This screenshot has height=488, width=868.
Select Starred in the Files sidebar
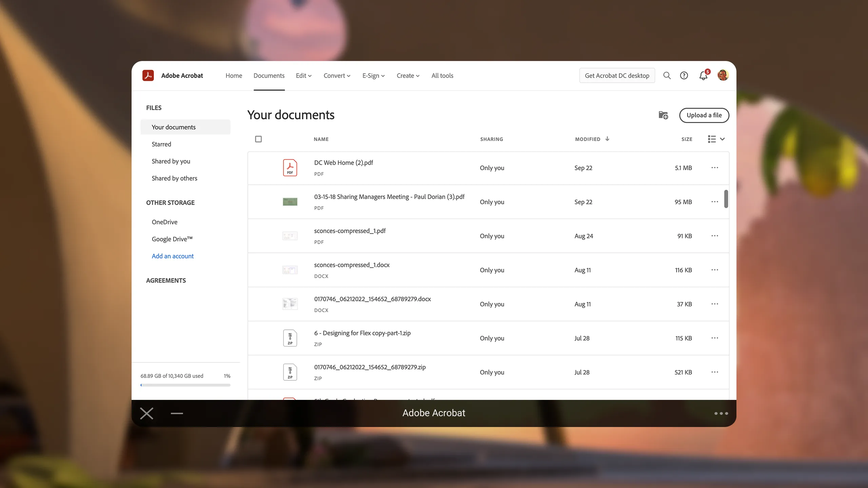tap(161, 144)
